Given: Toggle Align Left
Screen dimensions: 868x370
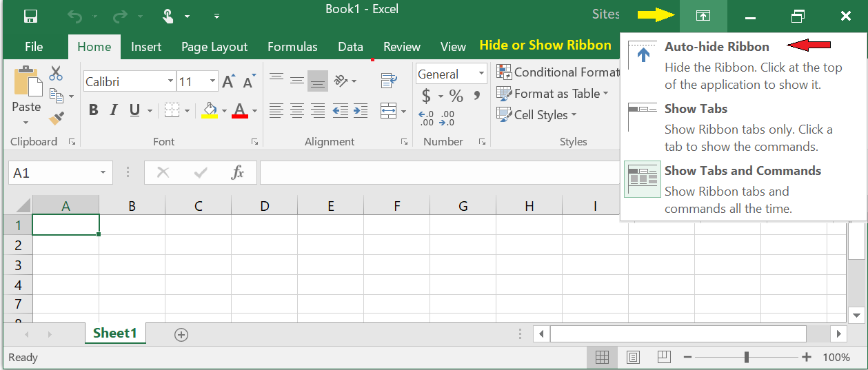Looking at the screenshot, I should pos(276,110).
